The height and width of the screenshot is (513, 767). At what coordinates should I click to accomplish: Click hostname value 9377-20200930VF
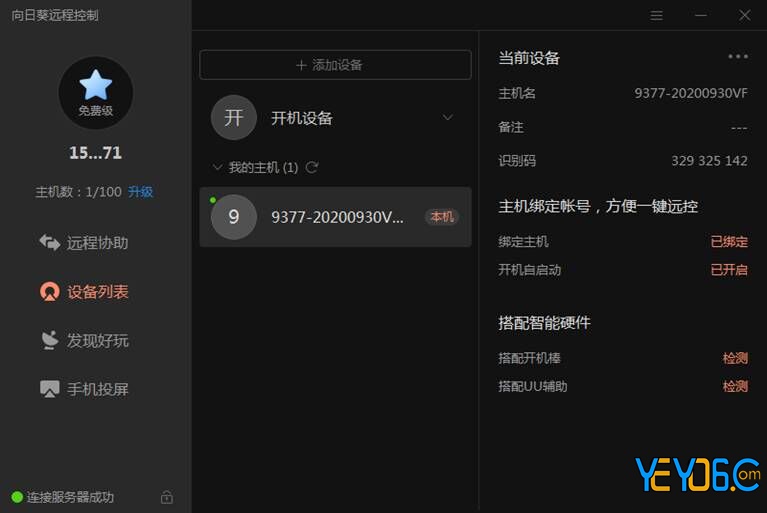[x=691, y=93]
